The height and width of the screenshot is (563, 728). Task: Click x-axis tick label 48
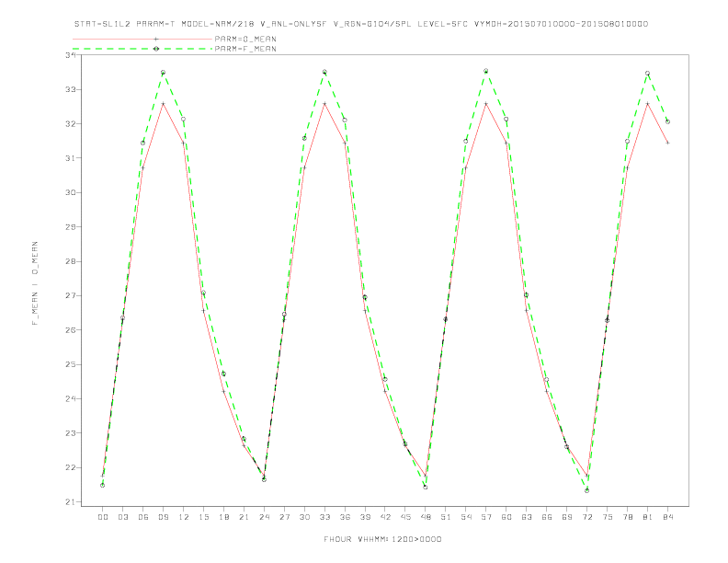click(426, 517)
